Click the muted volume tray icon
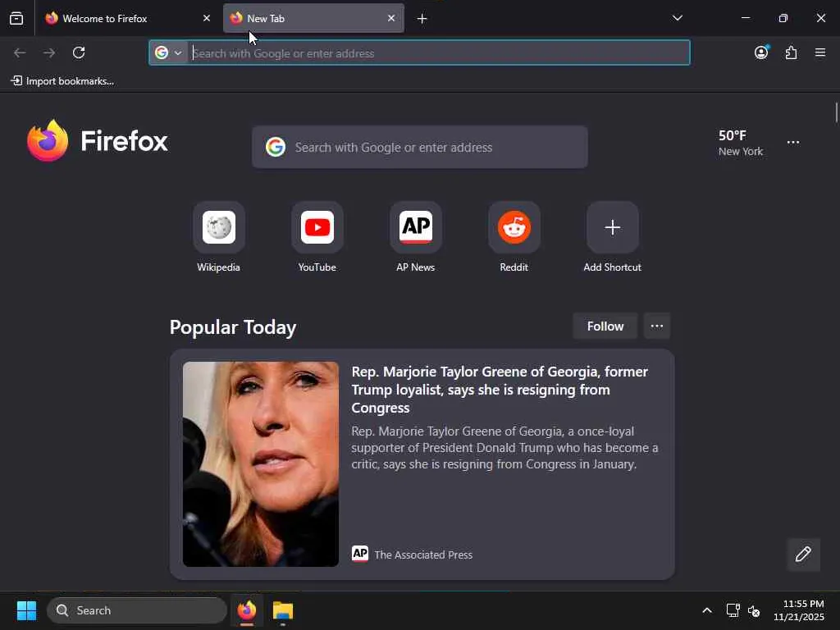 click(754, 610)
